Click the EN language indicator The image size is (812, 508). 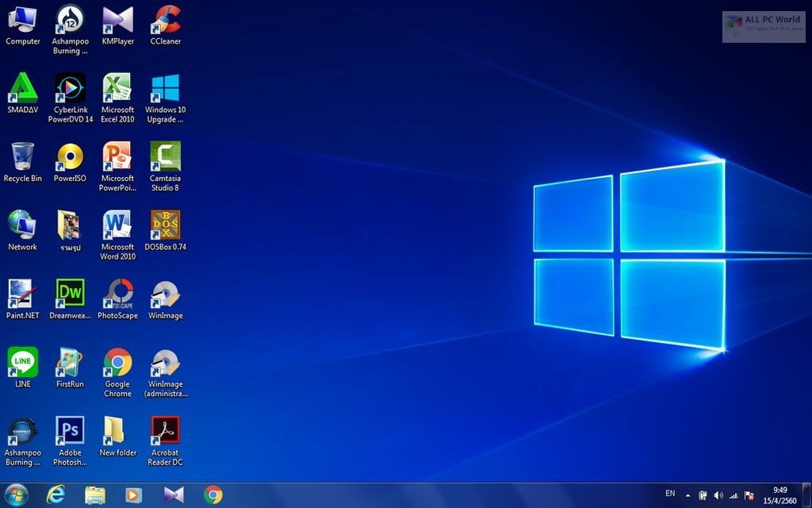coord(670,494)
